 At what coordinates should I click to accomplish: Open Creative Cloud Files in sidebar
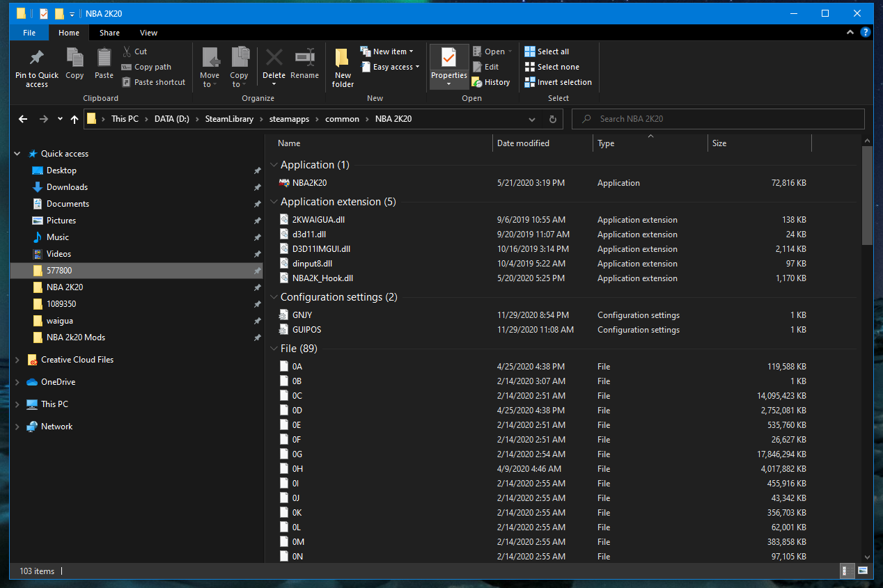click(x=77, y=360)
